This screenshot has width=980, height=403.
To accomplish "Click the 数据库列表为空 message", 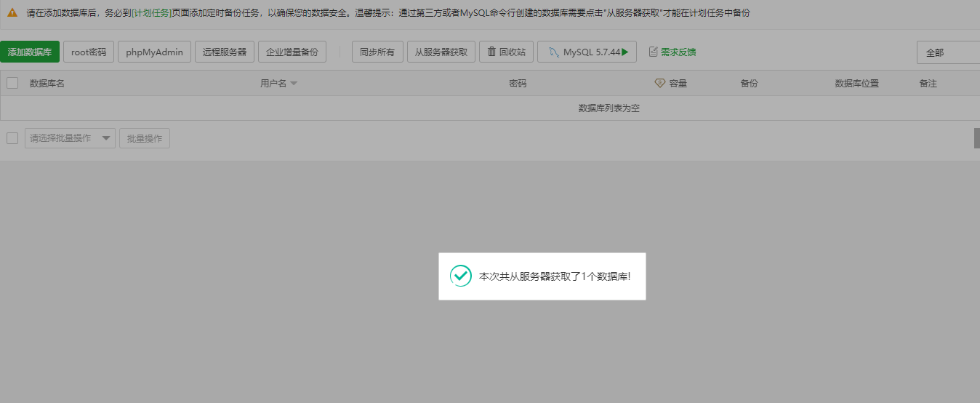I will click(x=609, y=108).
